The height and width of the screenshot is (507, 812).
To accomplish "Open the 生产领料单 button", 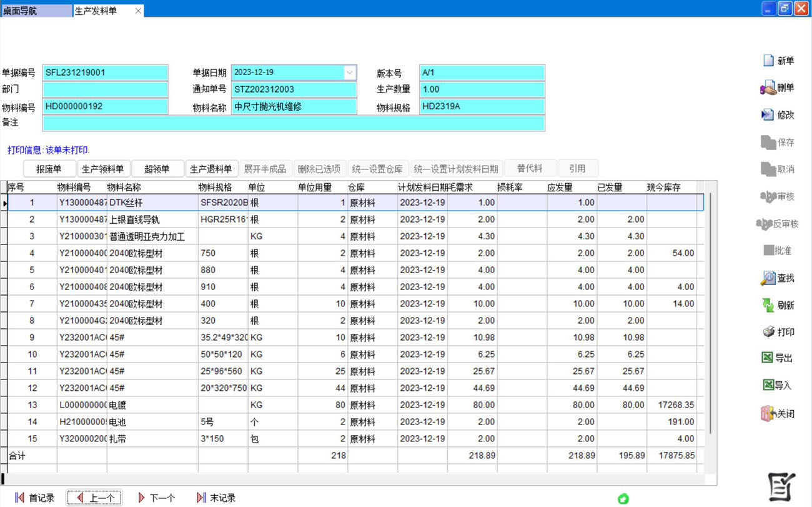I will click(x=103, y=169).
